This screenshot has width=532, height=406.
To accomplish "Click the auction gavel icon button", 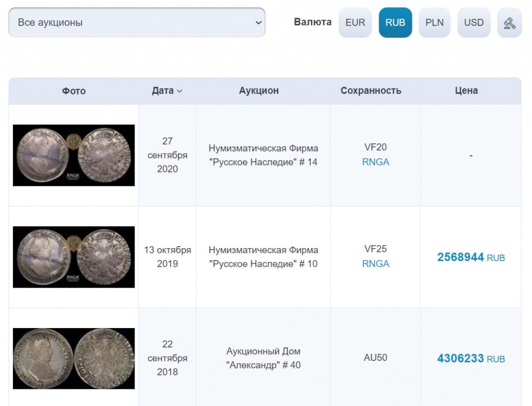I will 509,23.
